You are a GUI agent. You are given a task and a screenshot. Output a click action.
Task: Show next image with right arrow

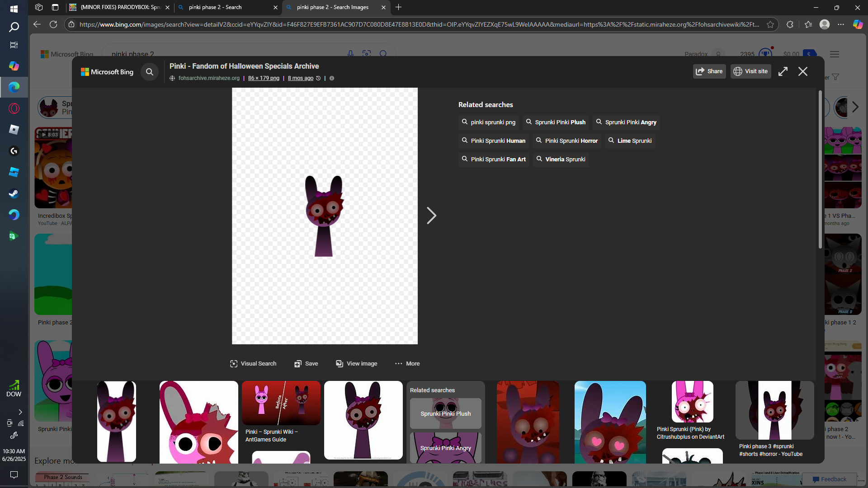[432, 216]
